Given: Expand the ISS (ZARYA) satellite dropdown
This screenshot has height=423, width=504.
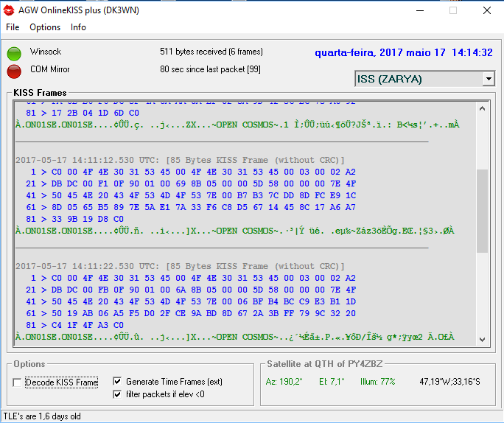Looking at the screenshot, I should click(489, 79).
